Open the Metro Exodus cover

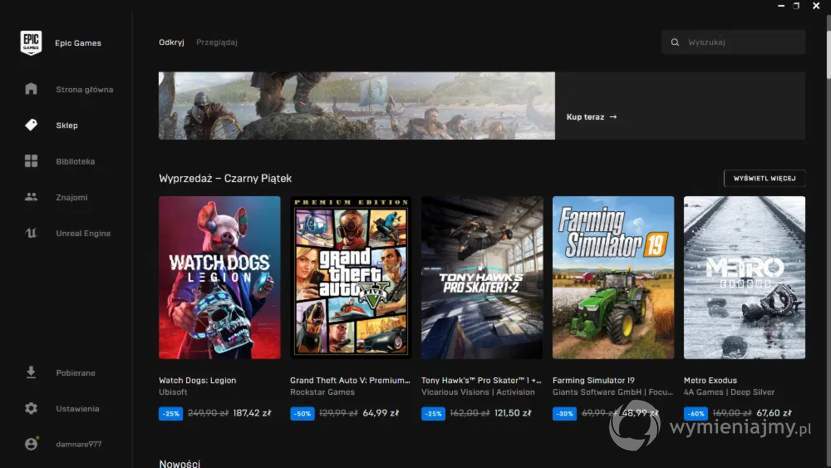pos(744,277)
